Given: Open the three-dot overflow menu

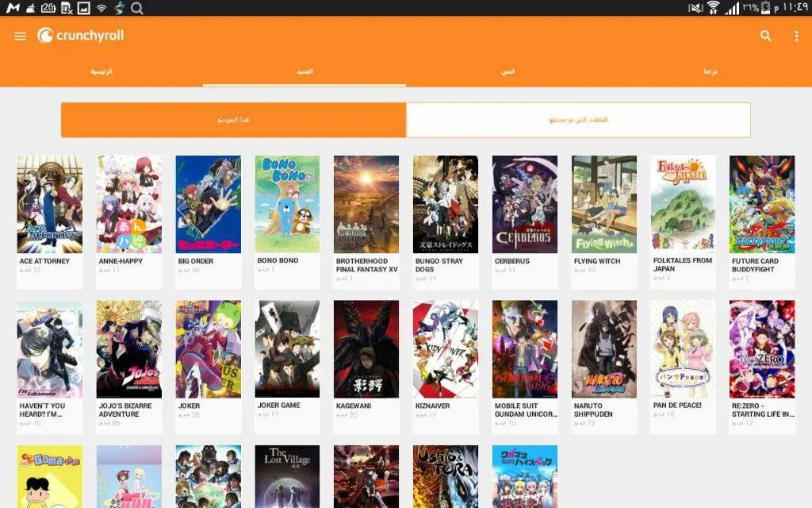Looking at the screenshot, I should tap(796, 36).
